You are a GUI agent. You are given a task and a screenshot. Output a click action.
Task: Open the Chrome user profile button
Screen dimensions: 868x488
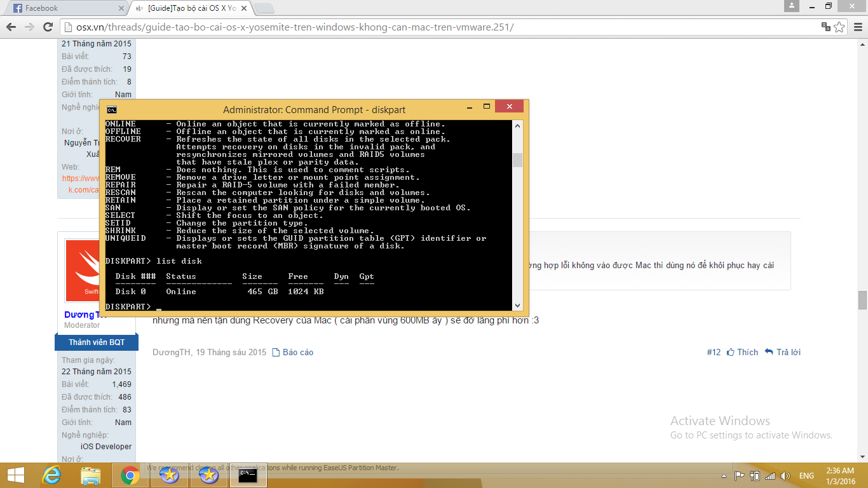pos(791,6)
